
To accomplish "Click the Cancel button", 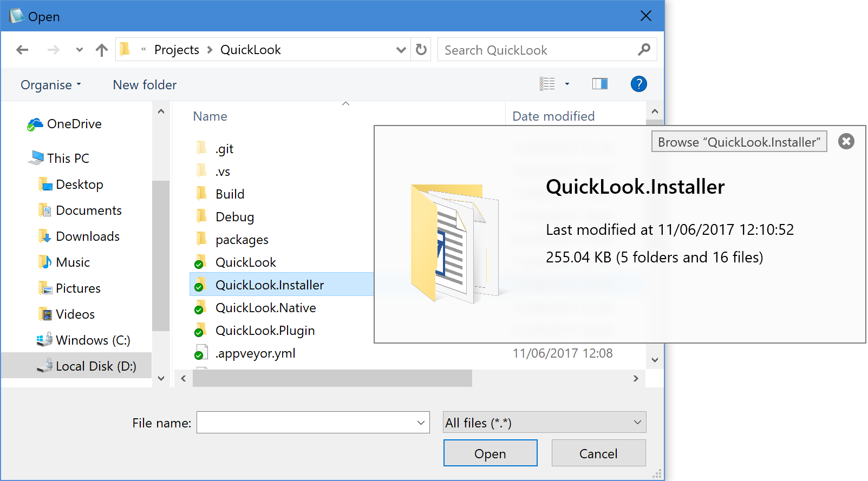I will pos(598,453).
